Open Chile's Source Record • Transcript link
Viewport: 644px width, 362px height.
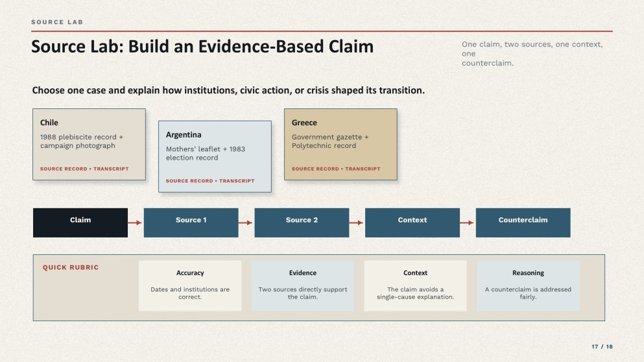(x=84, y=169)
